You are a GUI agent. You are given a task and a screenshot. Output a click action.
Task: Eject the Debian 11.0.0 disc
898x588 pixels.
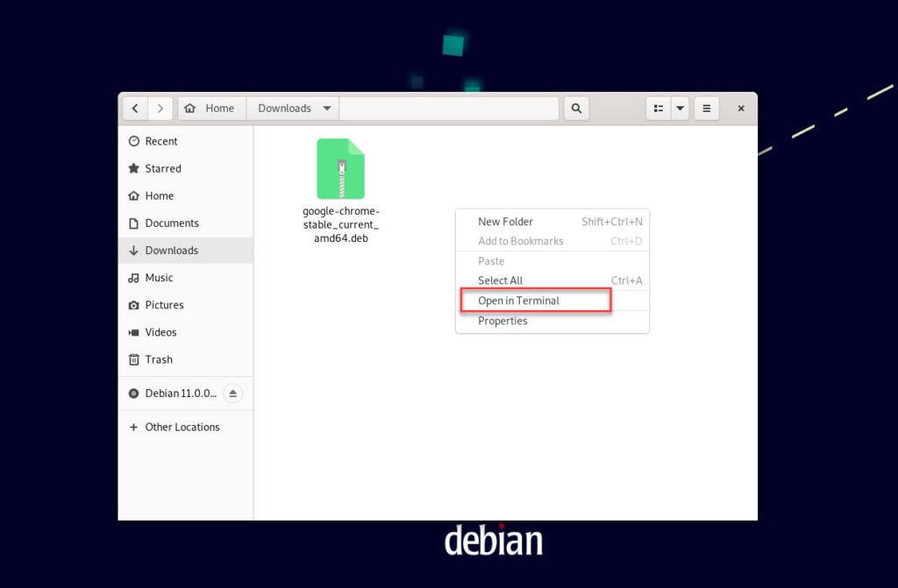pos(232,393)
